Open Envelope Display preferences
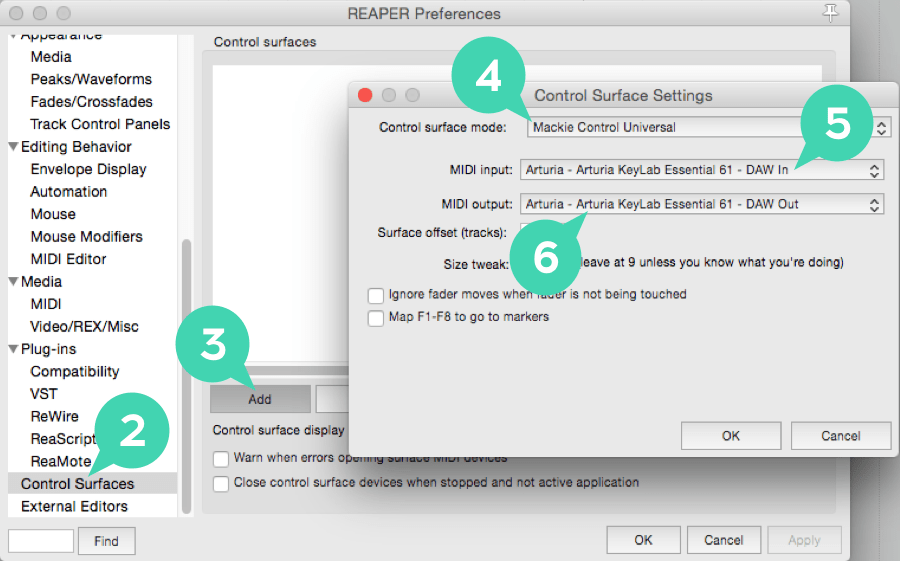This screenshot has height=561, width=900. (x=88, y=169)
